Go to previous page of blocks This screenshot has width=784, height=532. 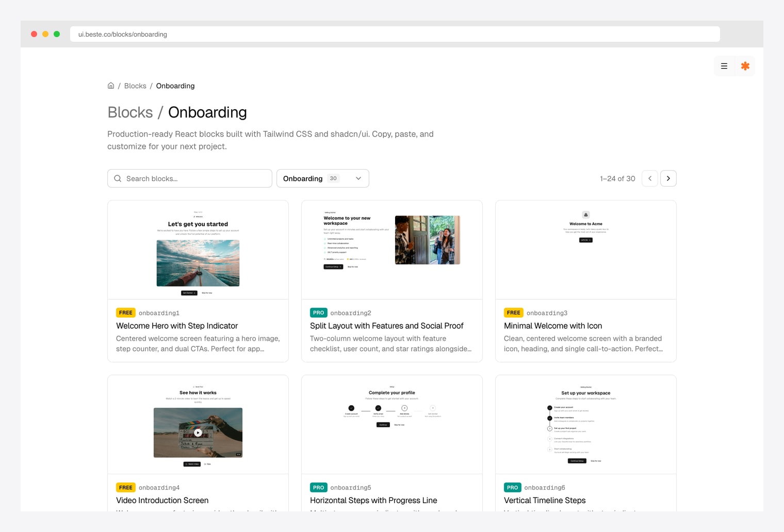(650, 178)
